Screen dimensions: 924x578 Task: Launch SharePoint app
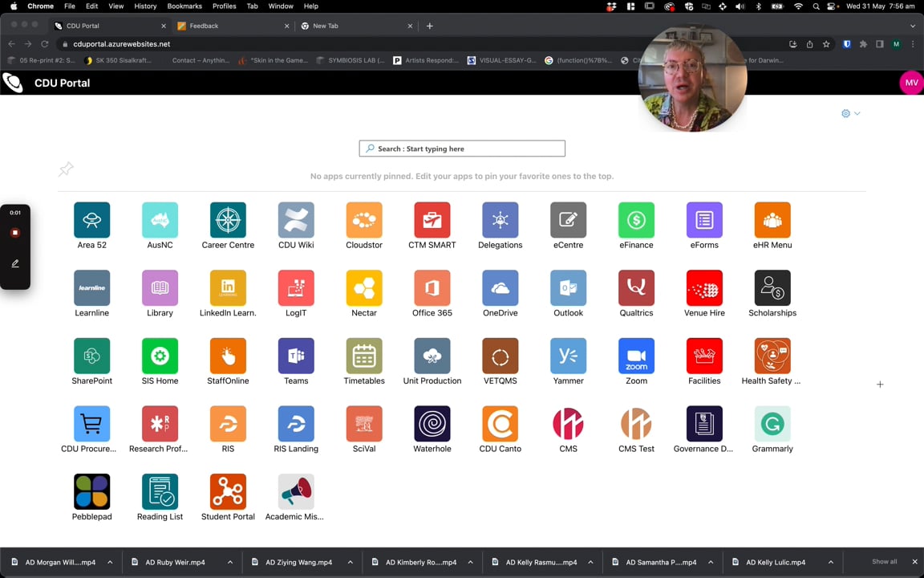pyautogui.click(x=92, y=356)
